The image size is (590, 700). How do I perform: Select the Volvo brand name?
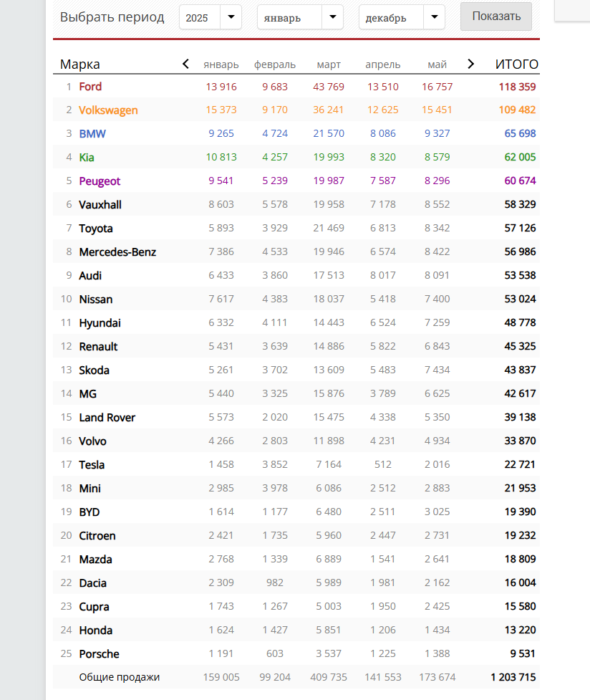(92, 441)
